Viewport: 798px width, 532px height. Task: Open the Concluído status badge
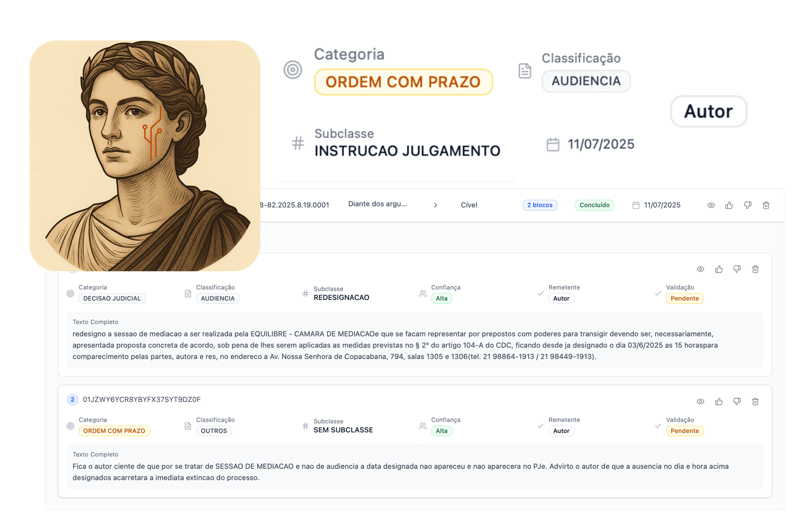[594, 205]
